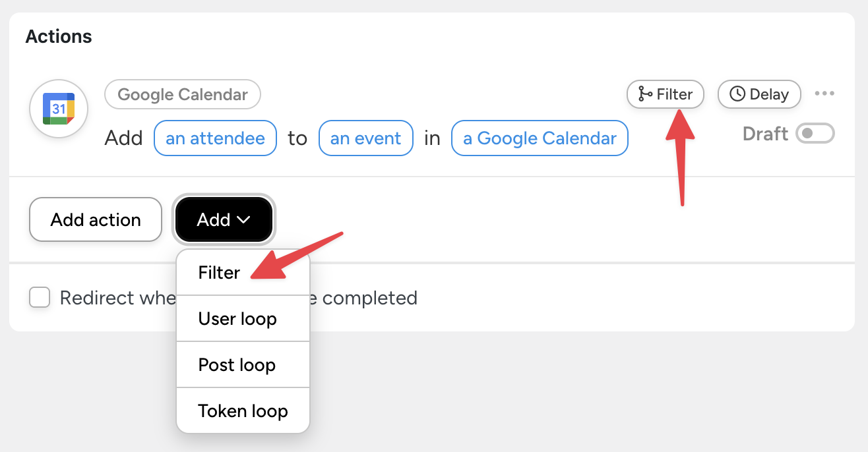
Task: Click the branch icon on the top Filter button
Action: (645, 94)
